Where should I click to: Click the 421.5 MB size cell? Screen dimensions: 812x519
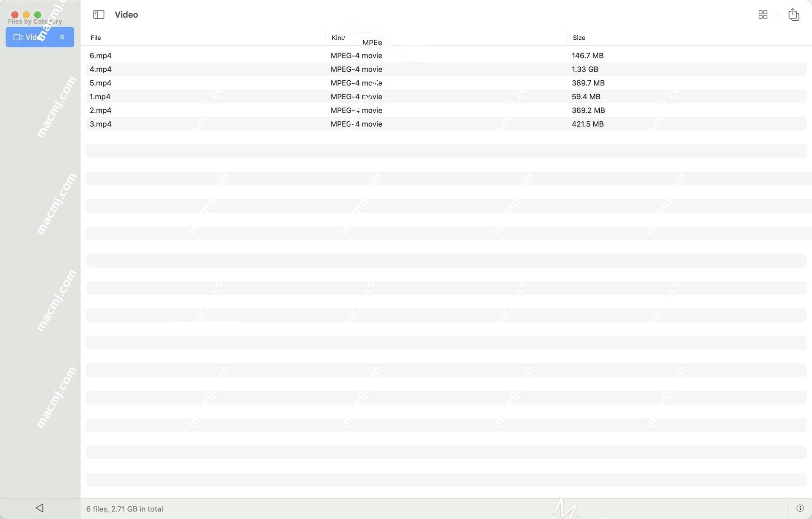pyautogui.click(x=587, y=124)
